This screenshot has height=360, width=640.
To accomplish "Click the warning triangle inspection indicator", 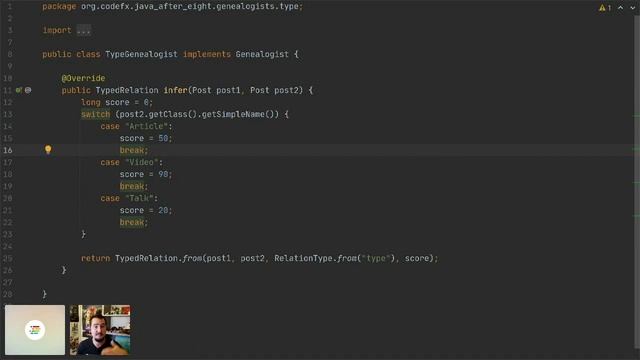I will (x=602, y=8).
